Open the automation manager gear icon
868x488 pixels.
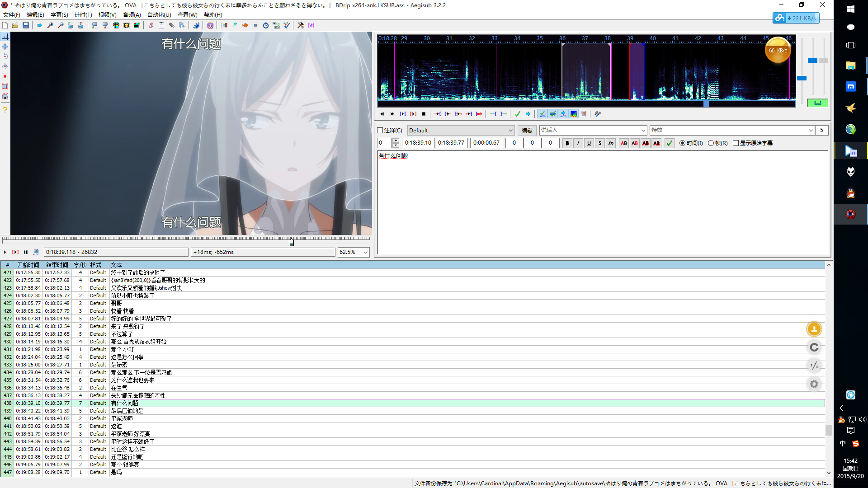point(196,25)
